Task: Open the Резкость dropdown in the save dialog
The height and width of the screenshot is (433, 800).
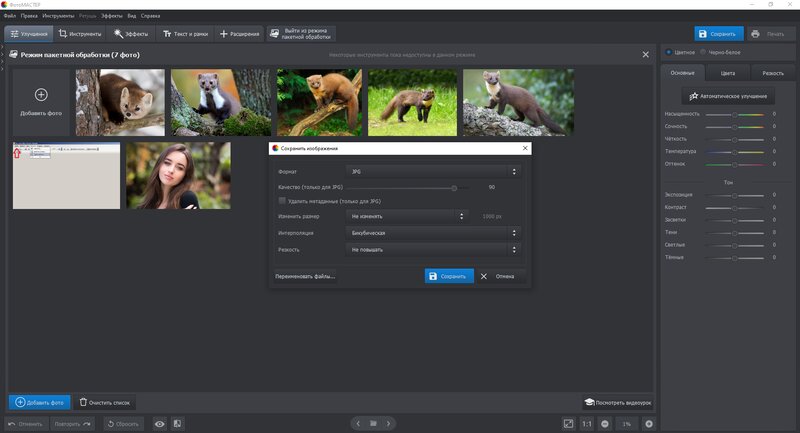Action: coord(433,250)
